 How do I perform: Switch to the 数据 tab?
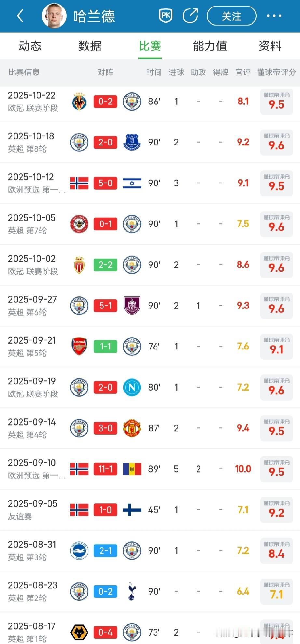[x=90, y=46]
